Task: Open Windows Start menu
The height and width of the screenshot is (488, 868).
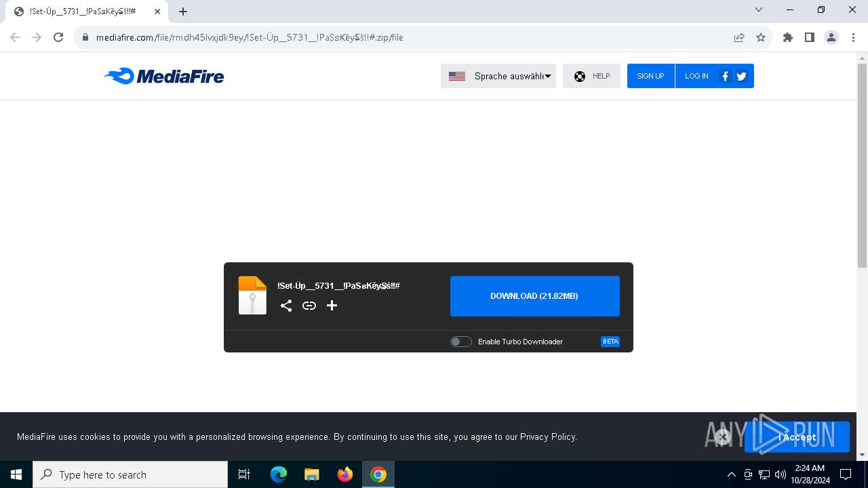Action: coord(16,474)
